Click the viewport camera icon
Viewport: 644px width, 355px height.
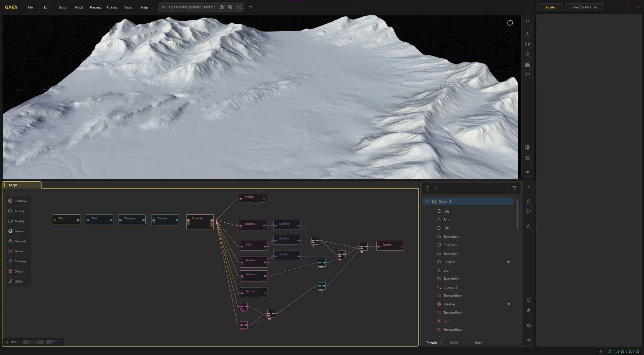[527, 75]
